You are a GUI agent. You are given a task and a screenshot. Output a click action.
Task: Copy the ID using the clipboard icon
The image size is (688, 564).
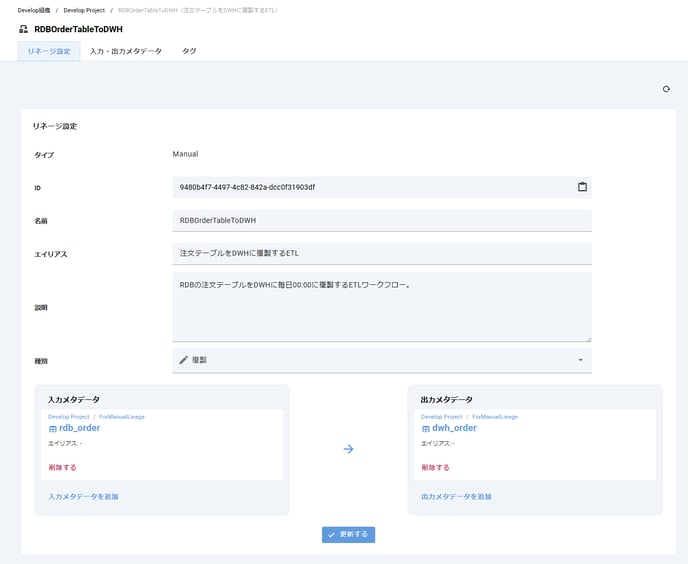[x=582, y=187]
